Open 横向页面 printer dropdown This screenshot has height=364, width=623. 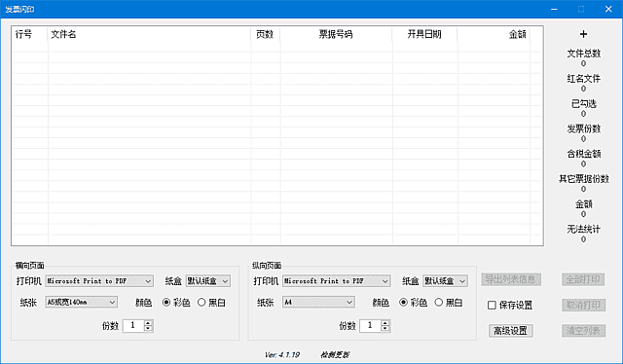tap(99, 281)
